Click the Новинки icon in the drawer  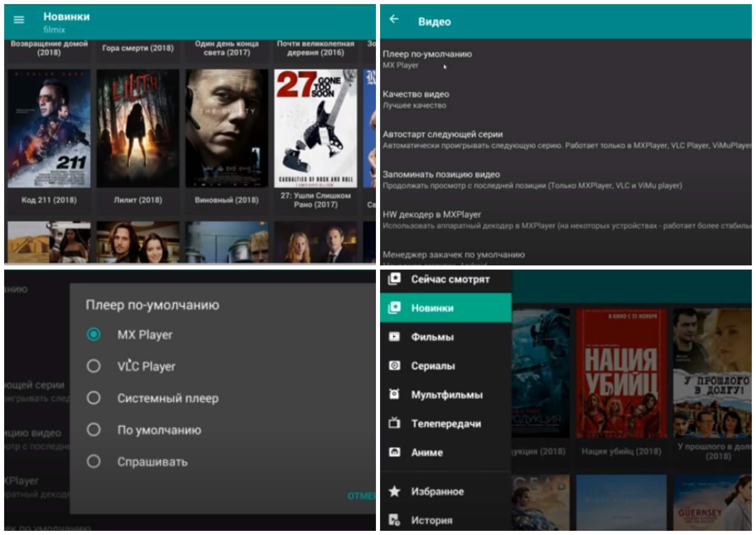pos(394,308)
